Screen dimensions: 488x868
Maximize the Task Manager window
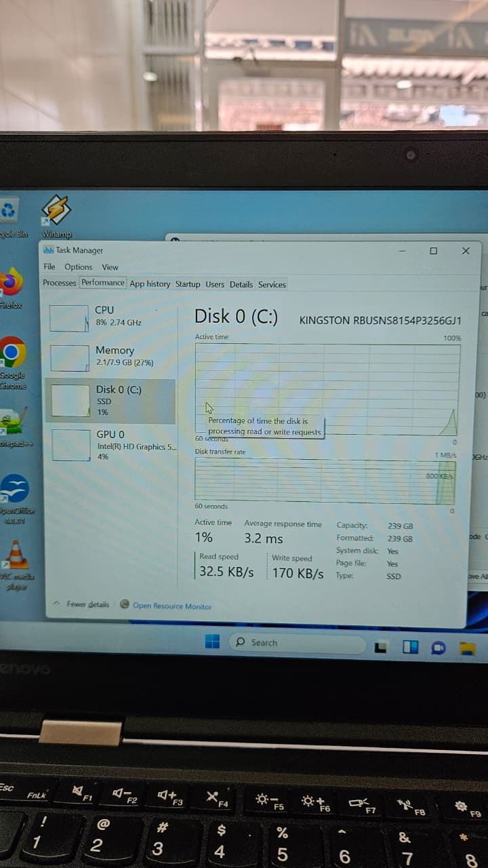433,251
